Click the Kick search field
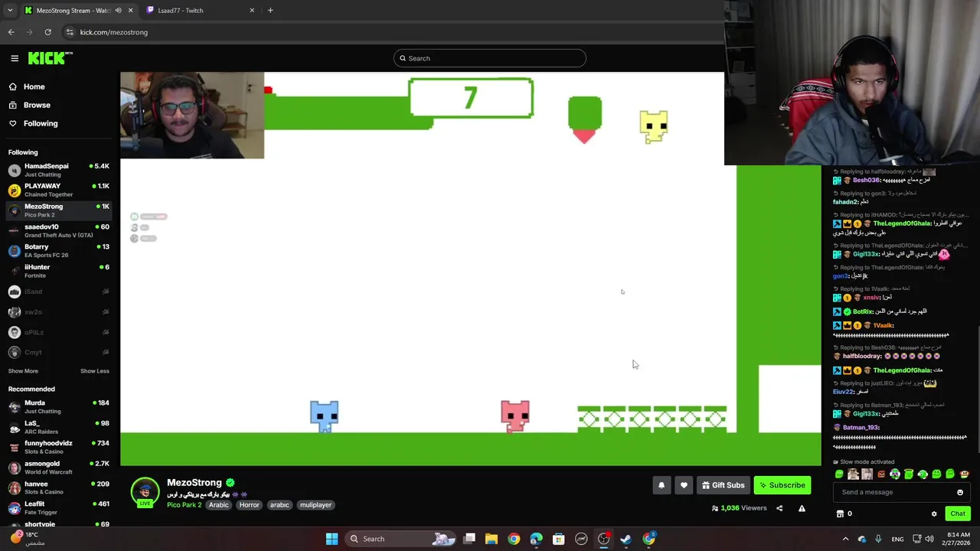This screenshot has width=980, height=551. coord(490,58)
